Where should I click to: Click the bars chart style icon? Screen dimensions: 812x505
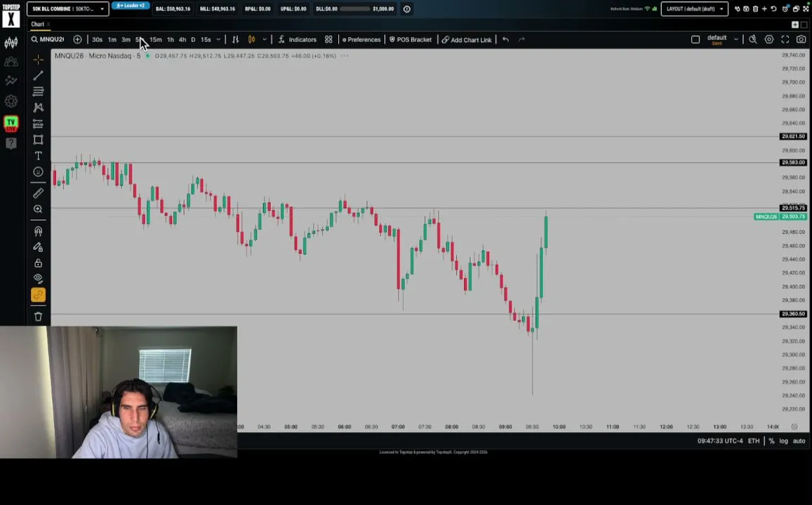236,39
